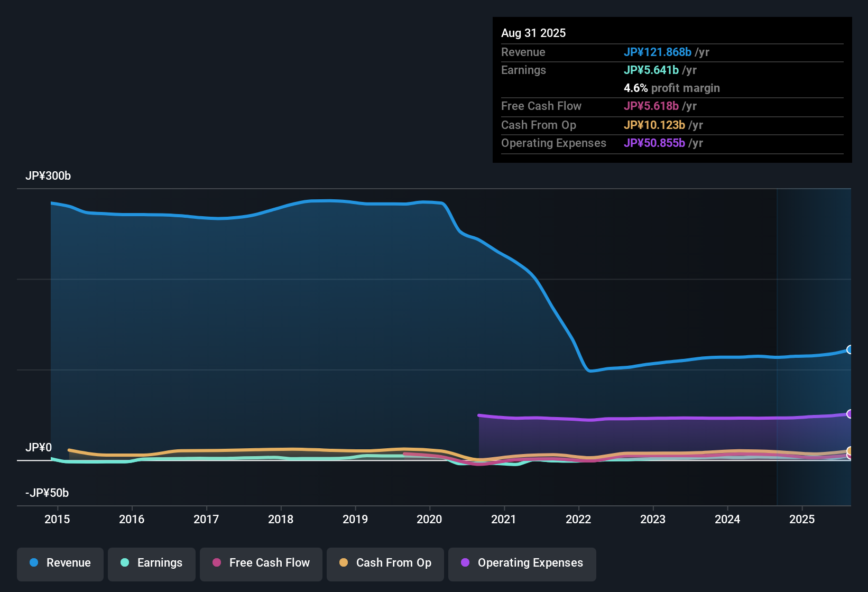Toggle the Cash From Op legend button
The image size is (868, 592).
[x=385, y=563]
